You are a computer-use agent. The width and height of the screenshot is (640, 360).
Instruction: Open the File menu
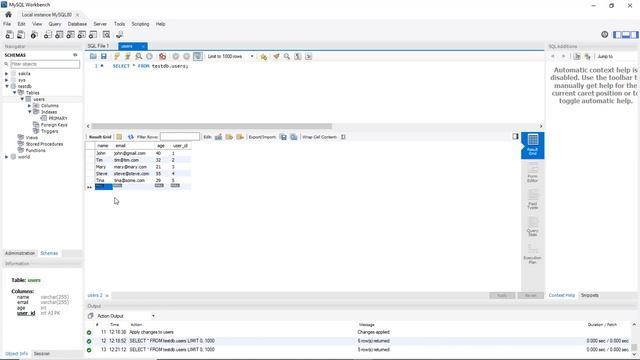[x=7, y=24]
